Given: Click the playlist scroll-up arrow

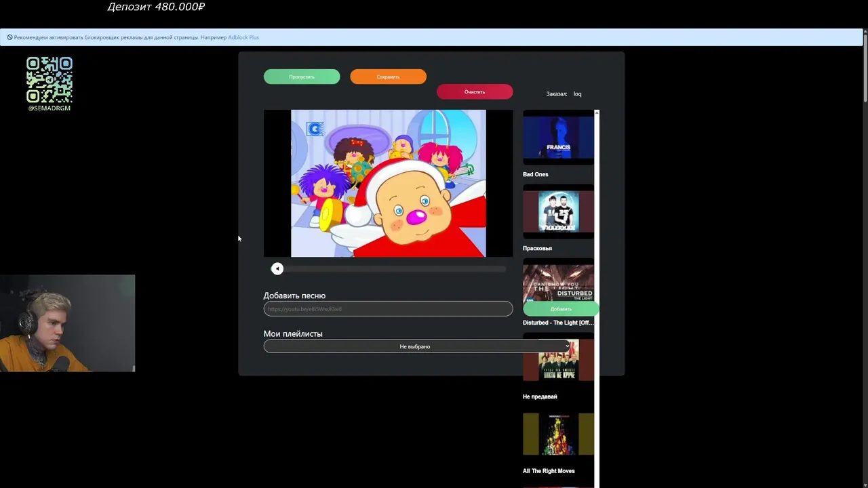Looking at the screenshot, I should pos(597,112).
